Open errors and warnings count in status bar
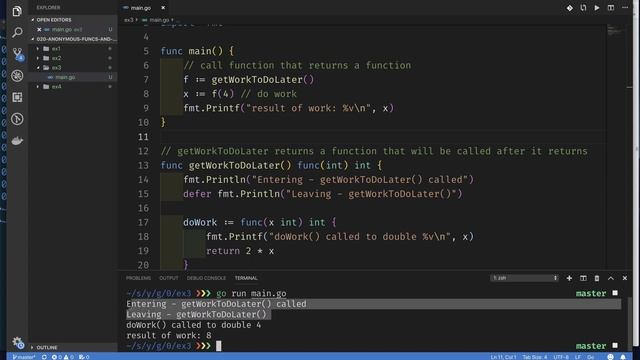 [62, 357]
